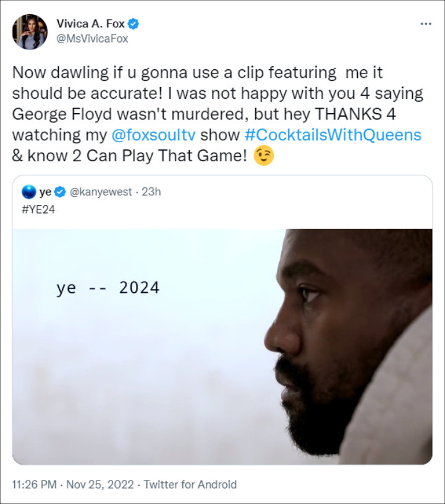Click Vivica A. Fox's profile picture
Screen dimensions: 445x504
click(x=30, y=32)
